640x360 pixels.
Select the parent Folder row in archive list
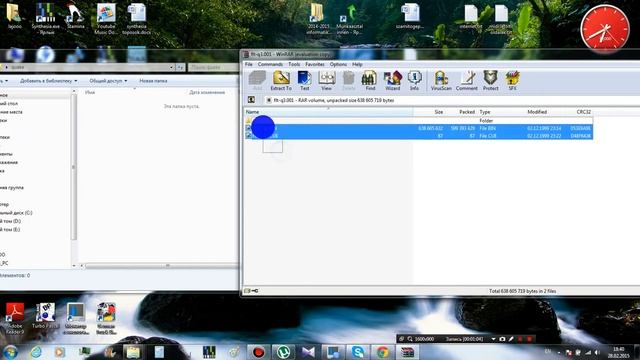(418, 121)
